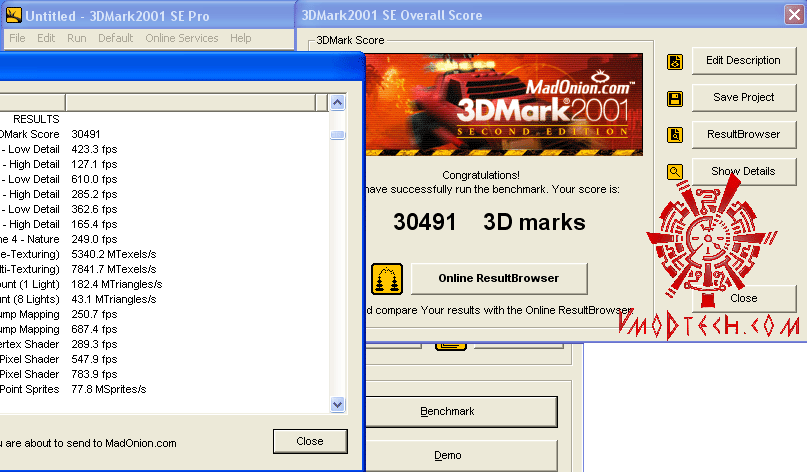Select the 250.7 fps Bump Mapping row
The image size is (807, 472).
[165, 314]
